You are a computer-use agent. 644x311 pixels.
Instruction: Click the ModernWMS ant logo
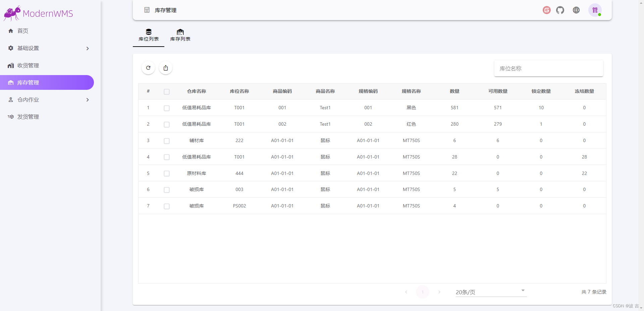pyautogui.click(x=12, y=13)
